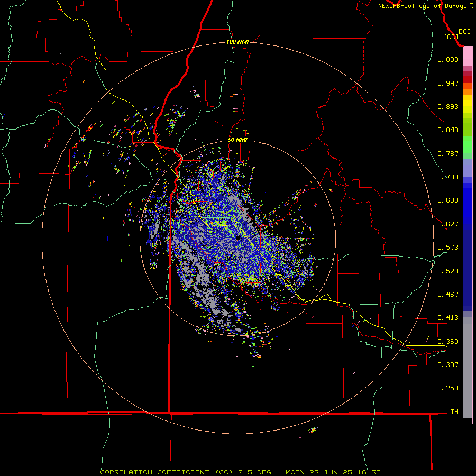Viewport: 476px width, 476px height.
Task: Select the bright green color bar segment
Action: click(x=467, y=144)
